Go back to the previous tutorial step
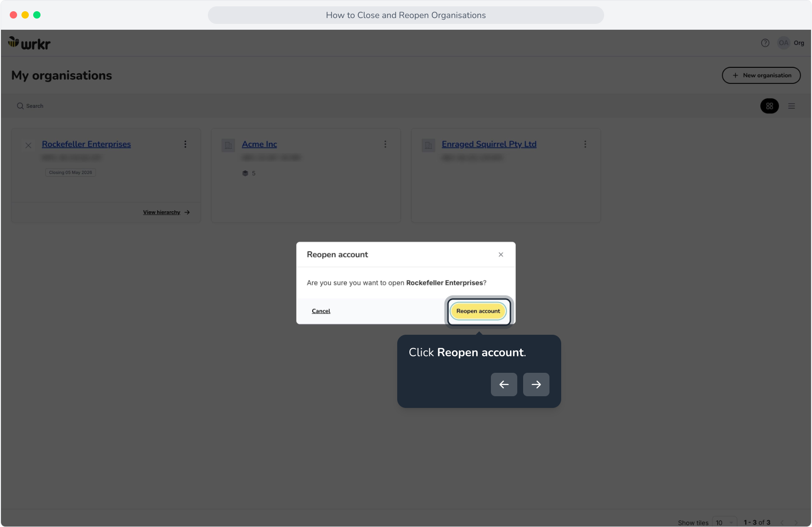This screenshot has height=527, width=812. click(x=504, y=385)
